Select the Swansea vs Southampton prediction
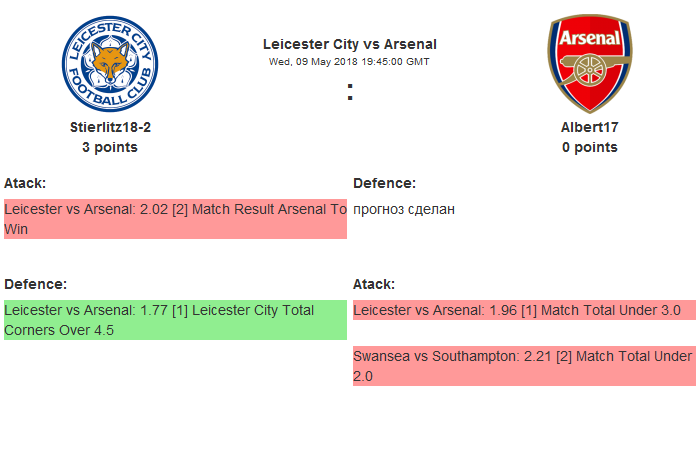 523,366
